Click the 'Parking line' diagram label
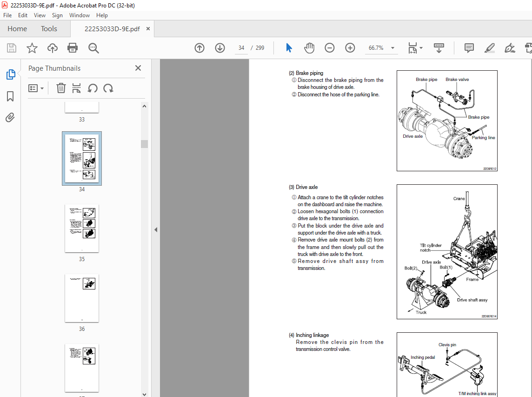 coord(483,138)
